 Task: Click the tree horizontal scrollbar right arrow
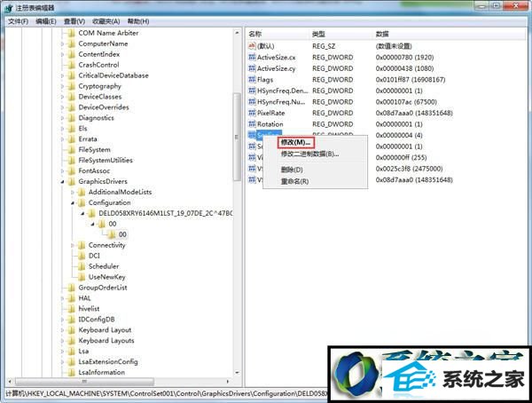(228, 382)
